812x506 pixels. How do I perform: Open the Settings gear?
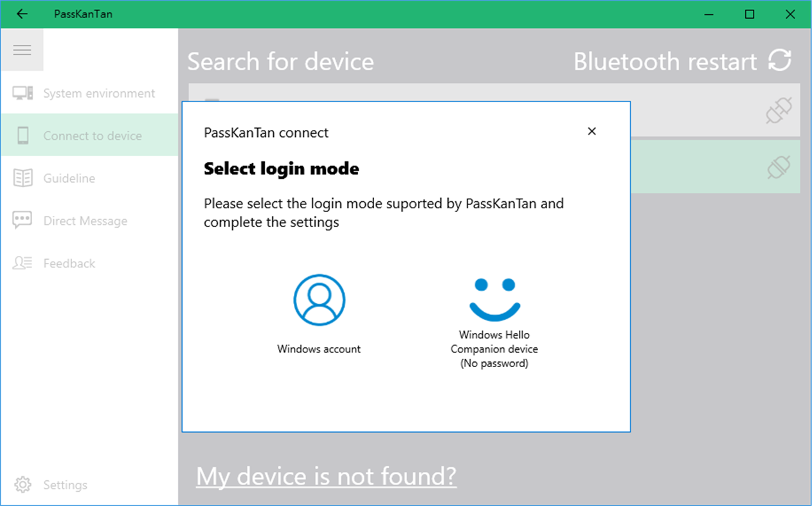(22, 484)
